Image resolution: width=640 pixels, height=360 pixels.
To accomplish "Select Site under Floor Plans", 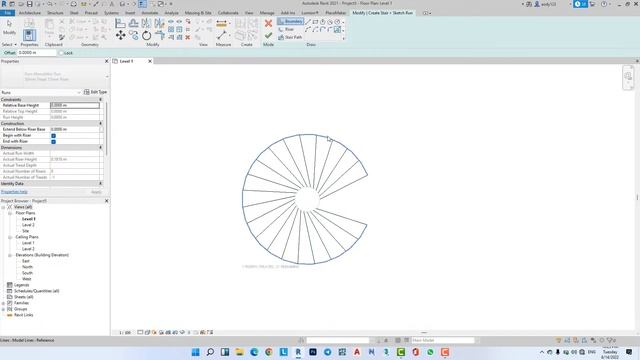I will point(25,231).
